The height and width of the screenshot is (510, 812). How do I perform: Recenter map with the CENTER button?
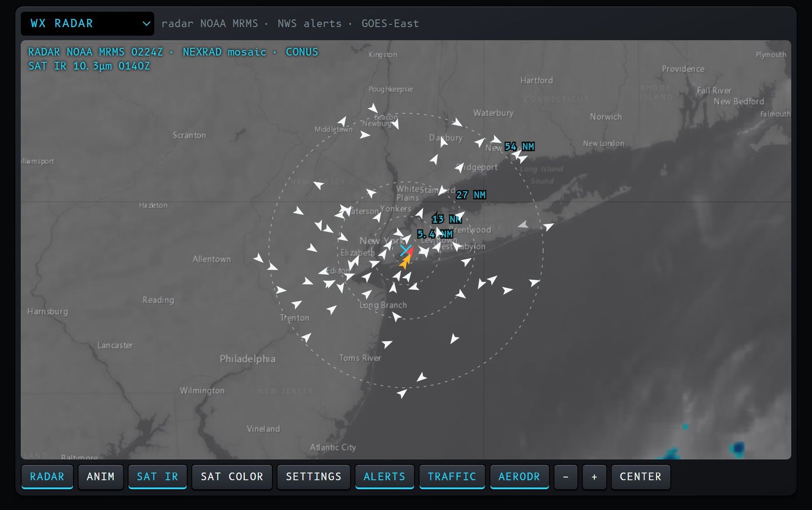640,477
